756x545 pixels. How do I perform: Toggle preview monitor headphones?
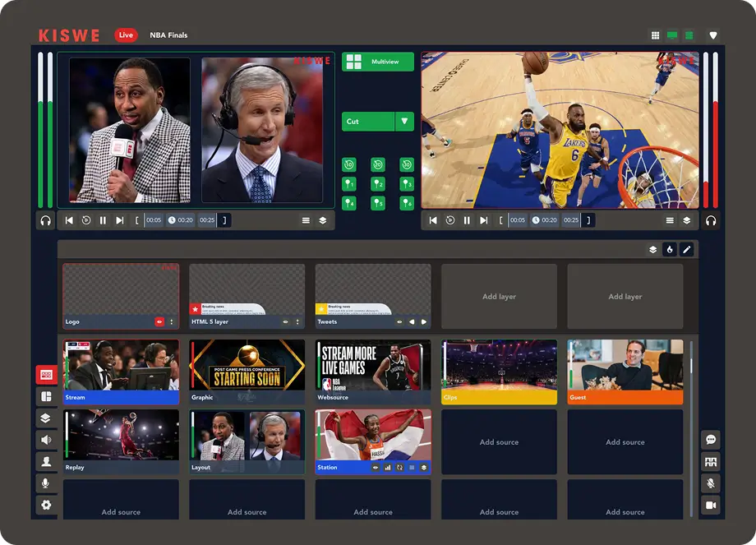(x=46, y=220)
